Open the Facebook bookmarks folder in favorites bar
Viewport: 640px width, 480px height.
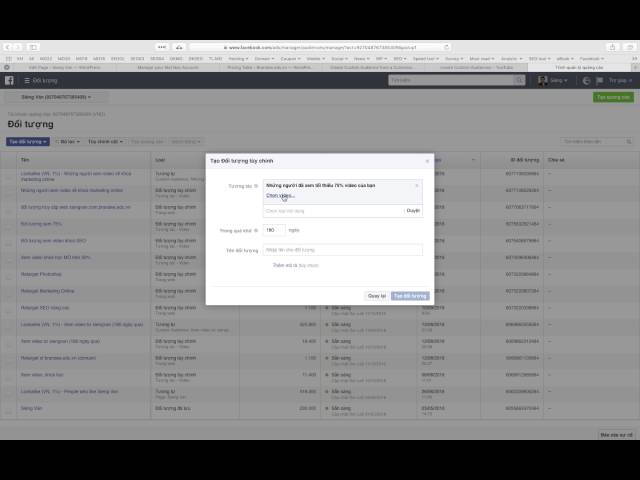[591, 59]
